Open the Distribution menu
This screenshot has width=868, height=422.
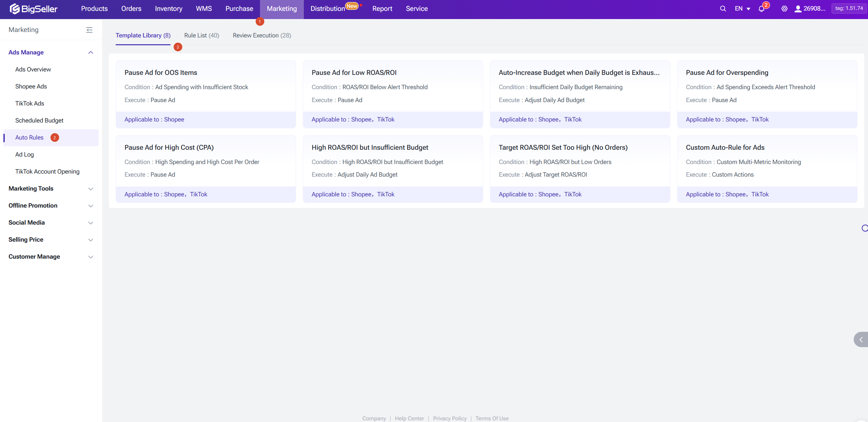click(x=327, y=9)
